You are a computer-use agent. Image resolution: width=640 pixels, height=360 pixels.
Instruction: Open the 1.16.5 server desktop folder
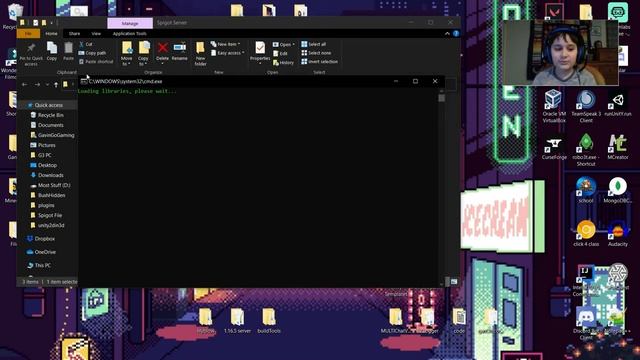tap(237, 321)
